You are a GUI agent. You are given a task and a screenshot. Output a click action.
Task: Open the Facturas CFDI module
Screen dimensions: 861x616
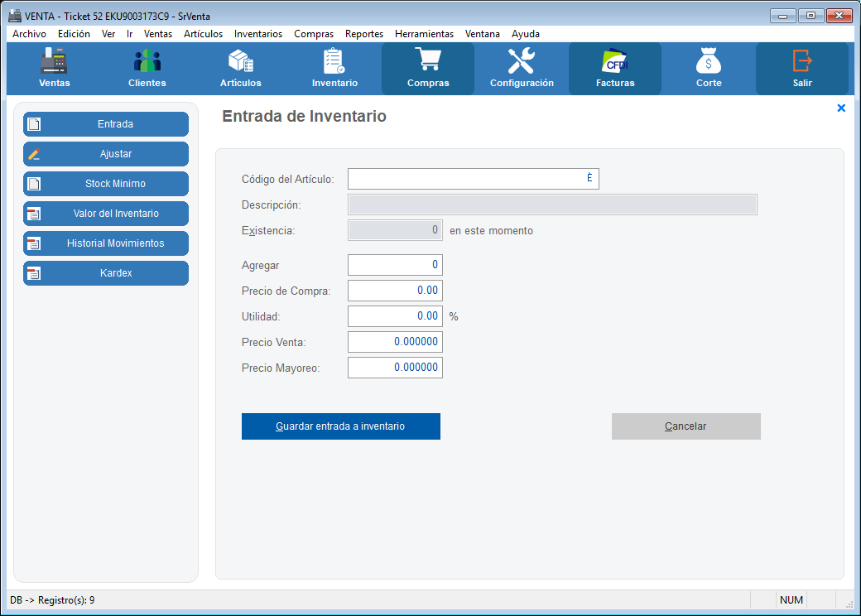(615, 68)
